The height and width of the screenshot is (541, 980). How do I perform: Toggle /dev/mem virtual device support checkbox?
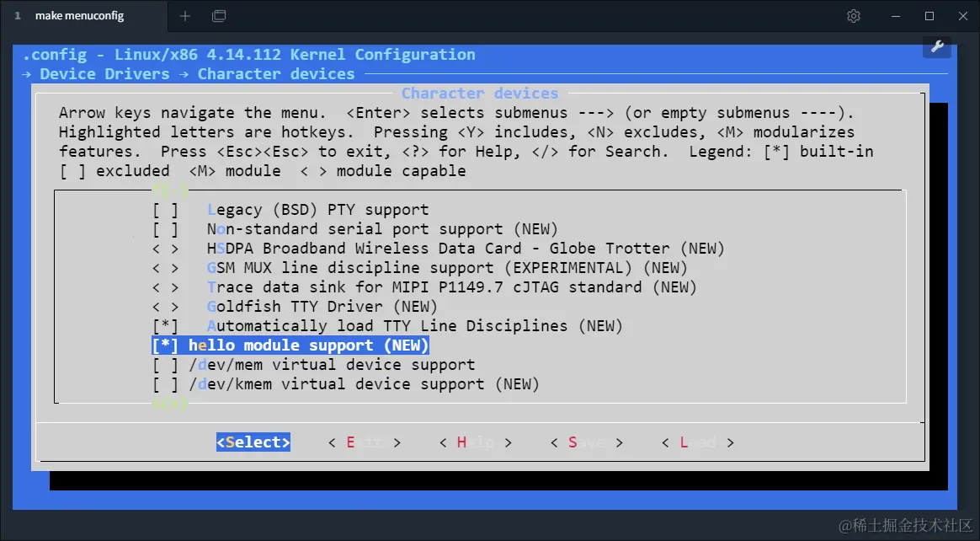pos(166,365)
